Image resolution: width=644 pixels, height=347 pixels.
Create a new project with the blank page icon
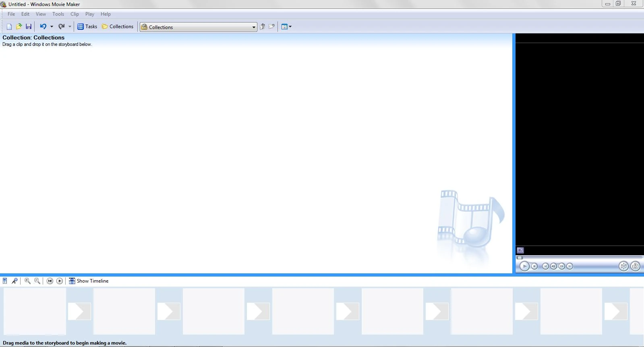point(9,27)
